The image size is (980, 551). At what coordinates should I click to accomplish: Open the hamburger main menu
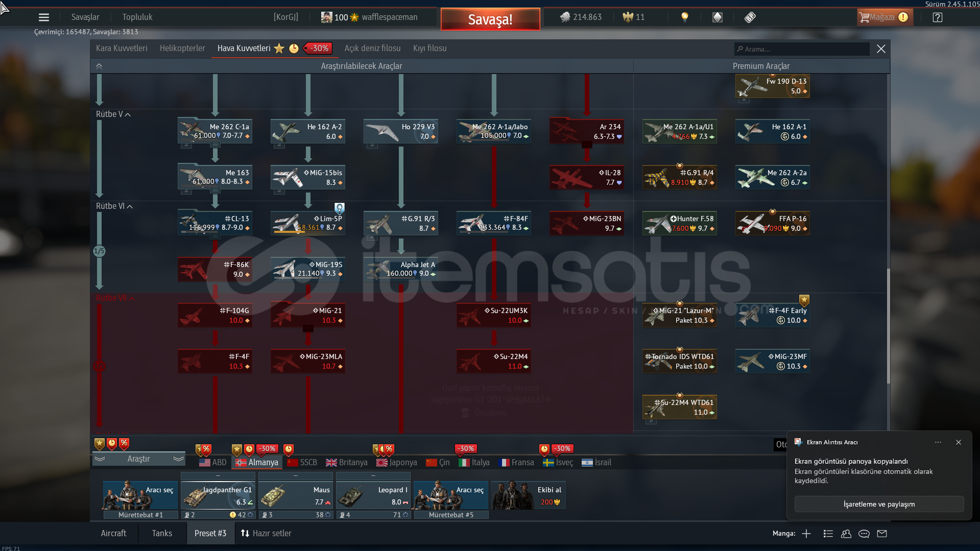pos(44,17)
